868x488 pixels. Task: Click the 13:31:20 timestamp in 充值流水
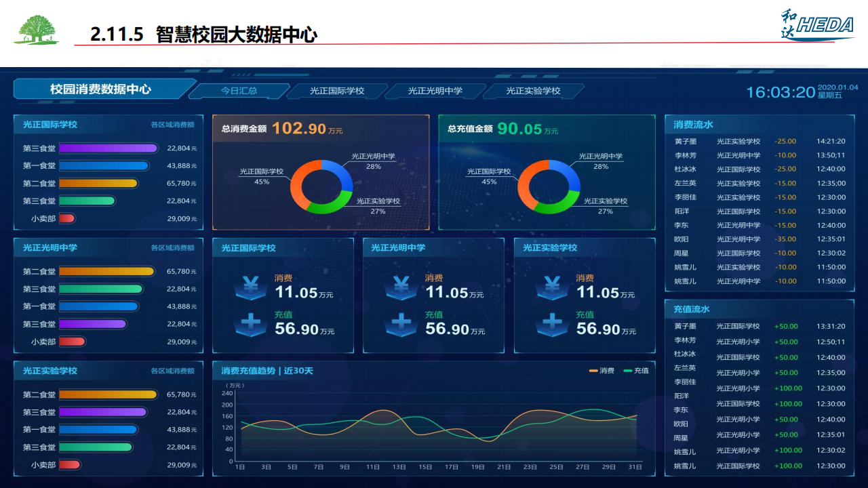pyautogui.click(x=831, y=326)
